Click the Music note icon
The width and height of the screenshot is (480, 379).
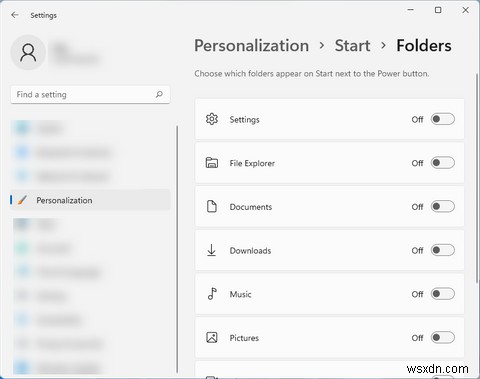[x=212, y=294]
